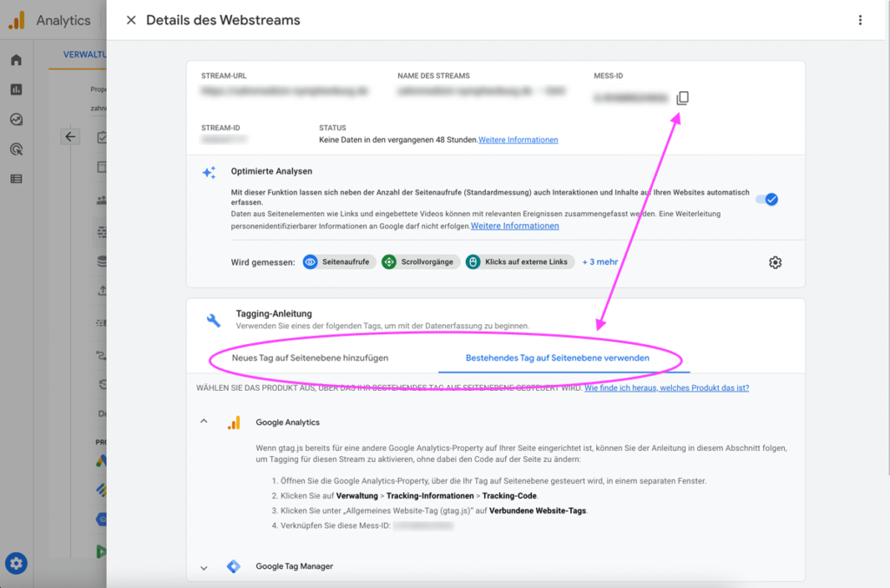Open the three-dot more options menu
This screenshot has width=890, height=588.
pyautogui.click(x=860, y=20)
